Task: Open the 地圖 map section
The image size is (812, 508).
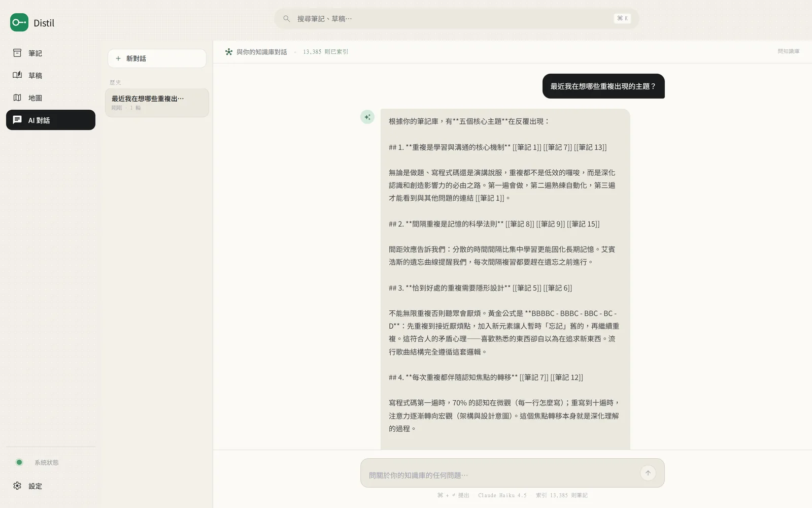Action: click(x=51, y=98)
